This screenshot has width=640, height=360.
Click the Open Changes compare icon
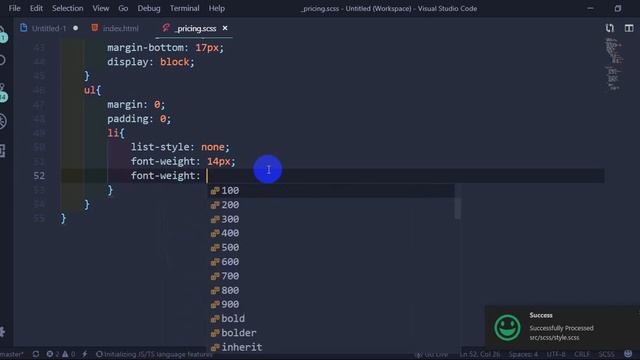pos(610,28)
